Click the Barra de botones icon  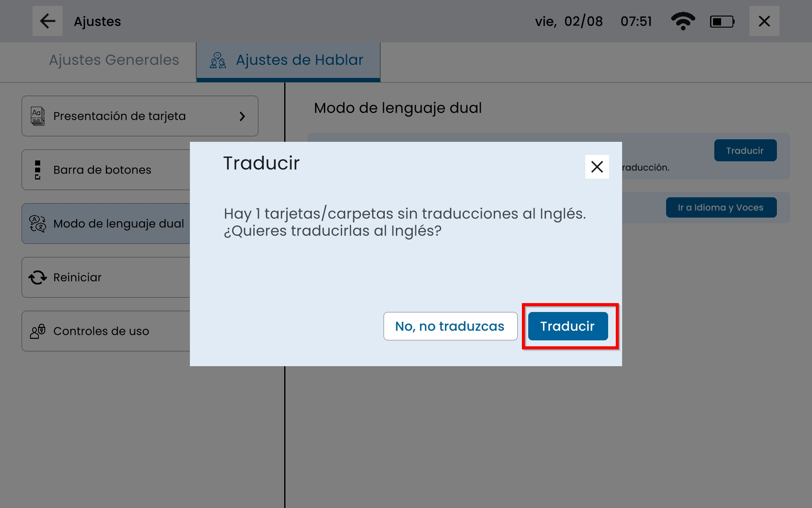click(38, 170)
